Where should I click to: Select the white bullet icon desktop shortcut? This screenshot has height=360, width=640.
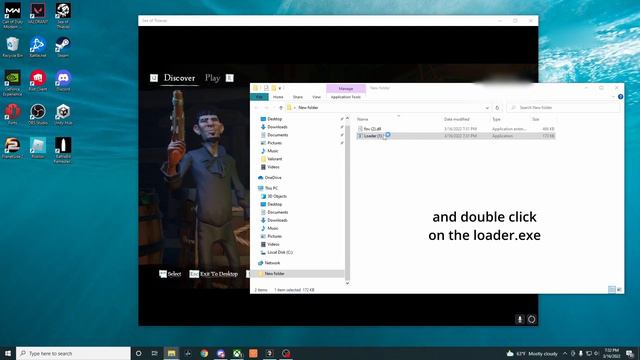(63, 150)
